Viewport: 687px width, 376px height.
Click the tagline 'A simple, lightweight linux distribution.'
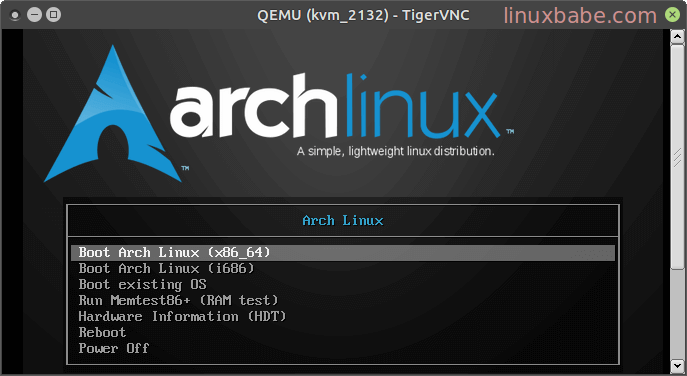[396, 152]
